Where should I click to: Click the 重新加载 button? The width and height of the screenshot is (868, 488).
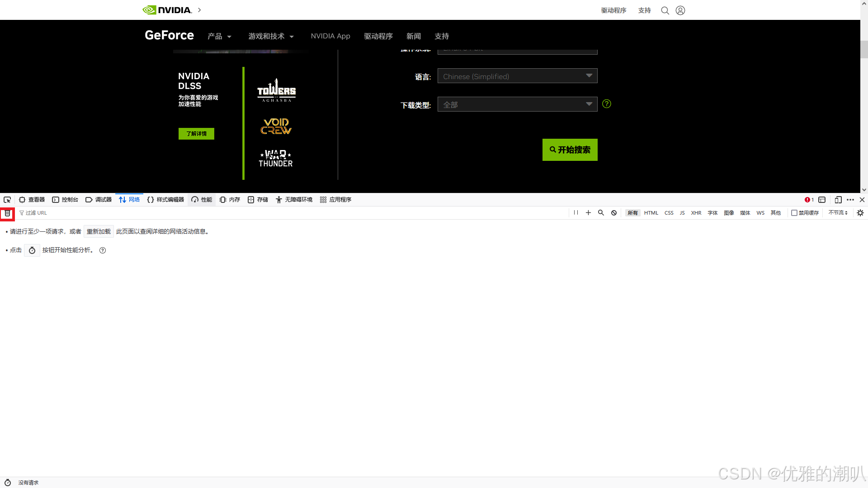click(x=99, y=231)
